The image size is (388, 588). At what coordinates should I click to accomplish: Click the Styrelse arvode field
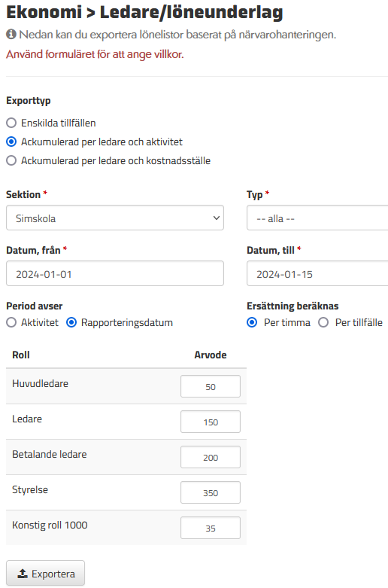211,492
